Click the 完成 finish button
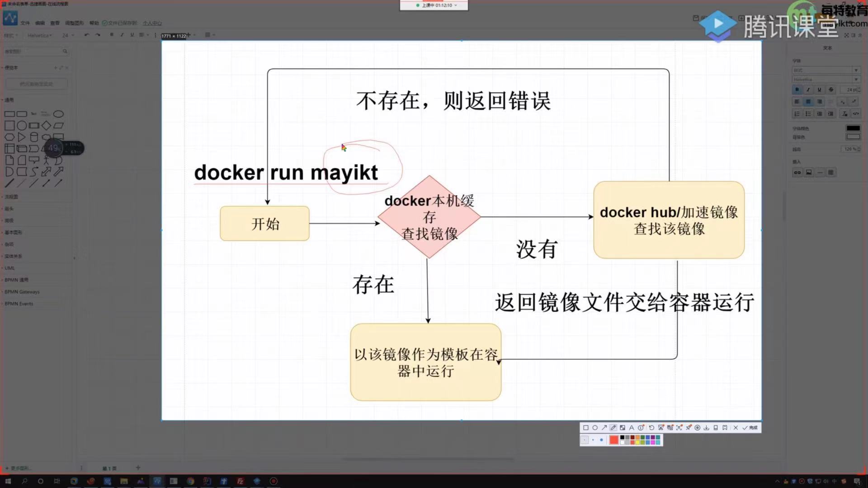Screen dimensions: 868x488 click(x=750, y=427)
